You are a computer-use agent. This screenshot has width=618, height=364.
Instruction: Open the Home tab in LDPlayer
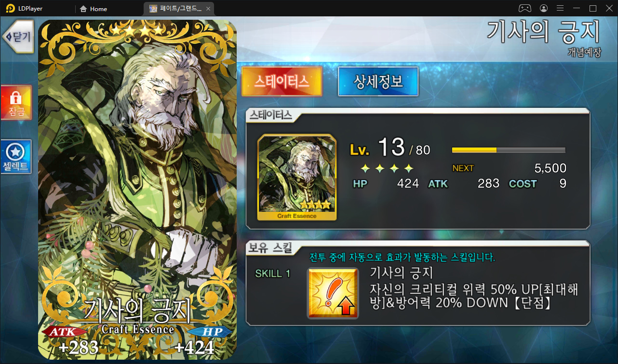(94, 9)
